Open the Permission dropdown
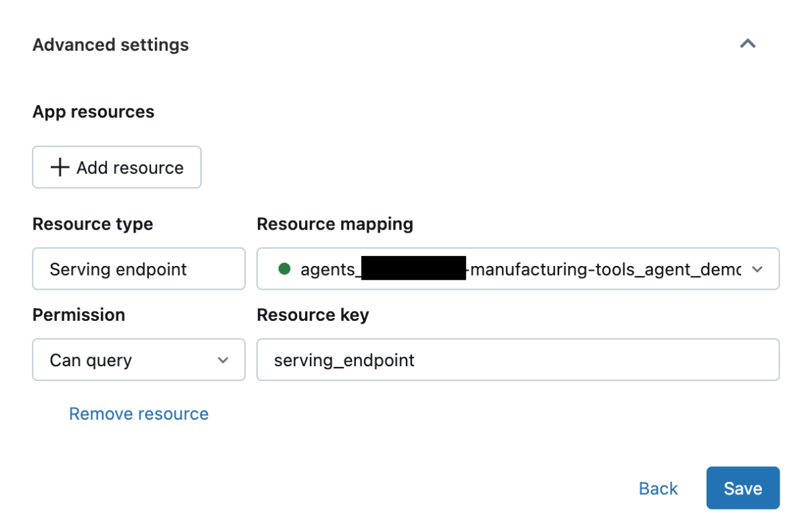Screen dimensions: 812x528 [139, 359]
